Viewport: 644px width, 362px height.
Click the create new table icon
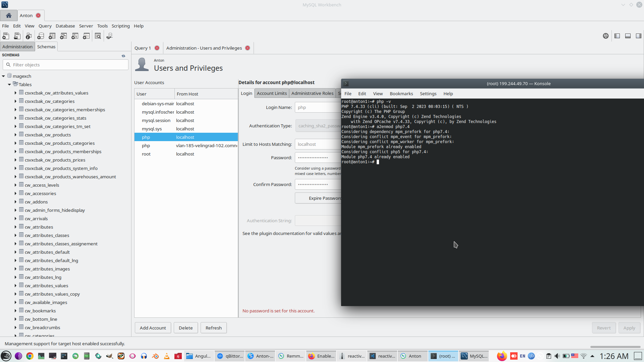52,36
